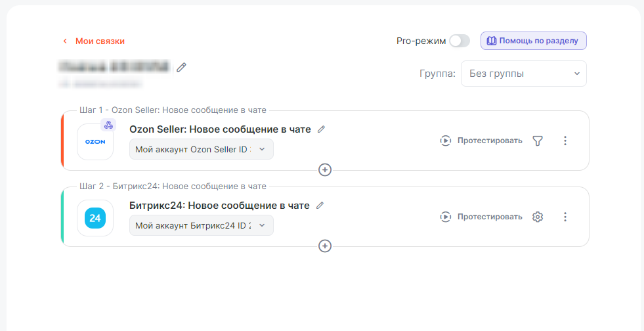Viewport: 644px width, 331px height.
Task: Add step using plus below Битрикс24 step
Action: [x=325, y=246]
